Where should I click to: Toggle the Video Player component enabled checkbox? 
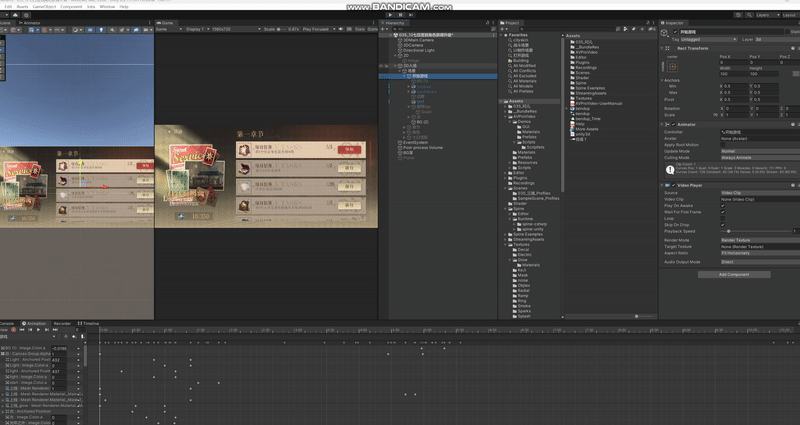coord(673,185)
